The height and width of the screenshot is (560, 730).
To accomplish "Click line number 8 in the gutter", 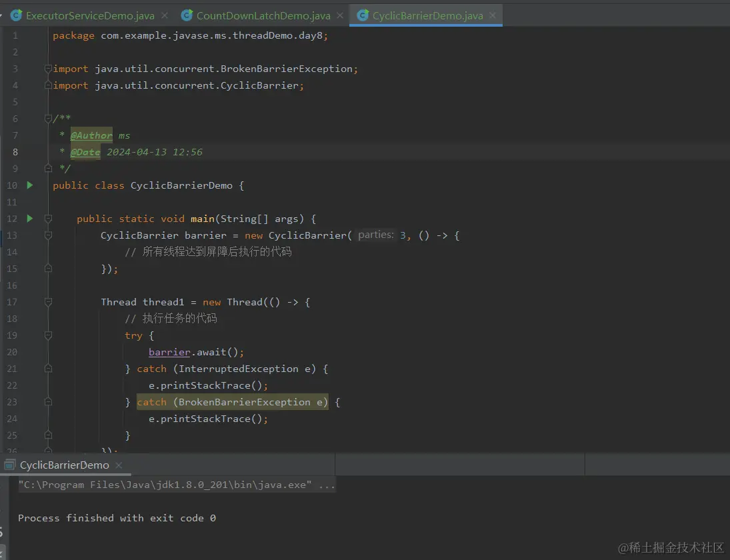I will [x=15, y=152].
